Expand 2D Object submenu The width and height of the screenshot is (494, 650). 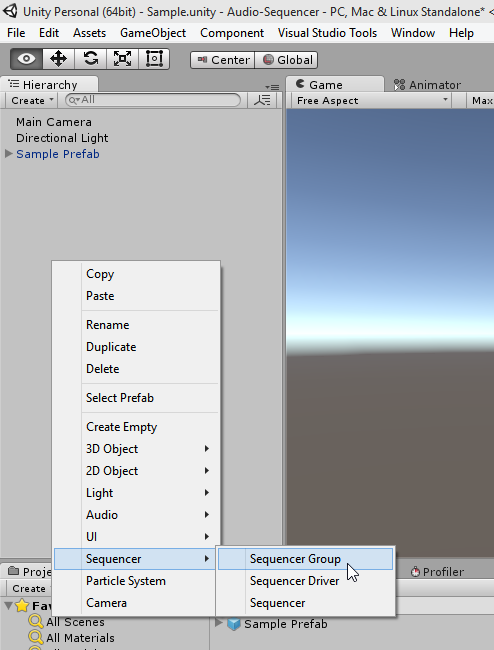coord(137,471)
